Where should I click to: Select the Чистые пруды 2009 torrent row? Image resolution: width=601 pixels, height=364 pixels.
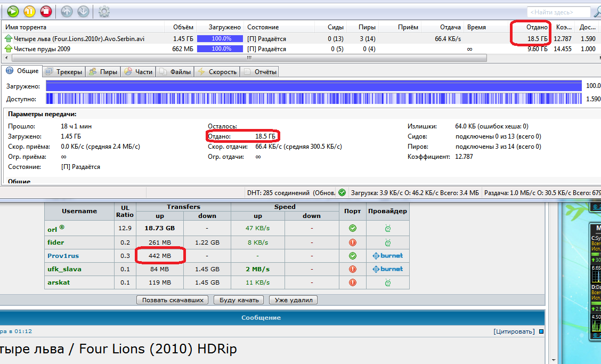click(42, 49)
